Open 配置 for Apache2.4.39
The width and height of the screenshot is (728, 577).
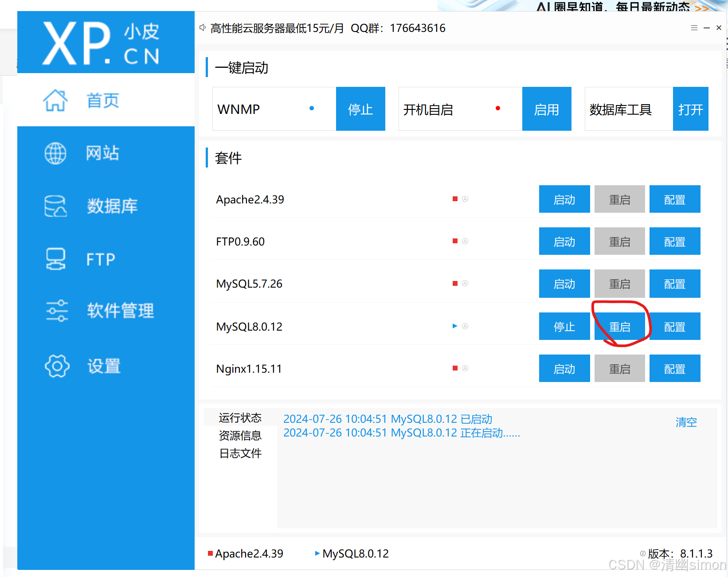click(x=675, y=199)
